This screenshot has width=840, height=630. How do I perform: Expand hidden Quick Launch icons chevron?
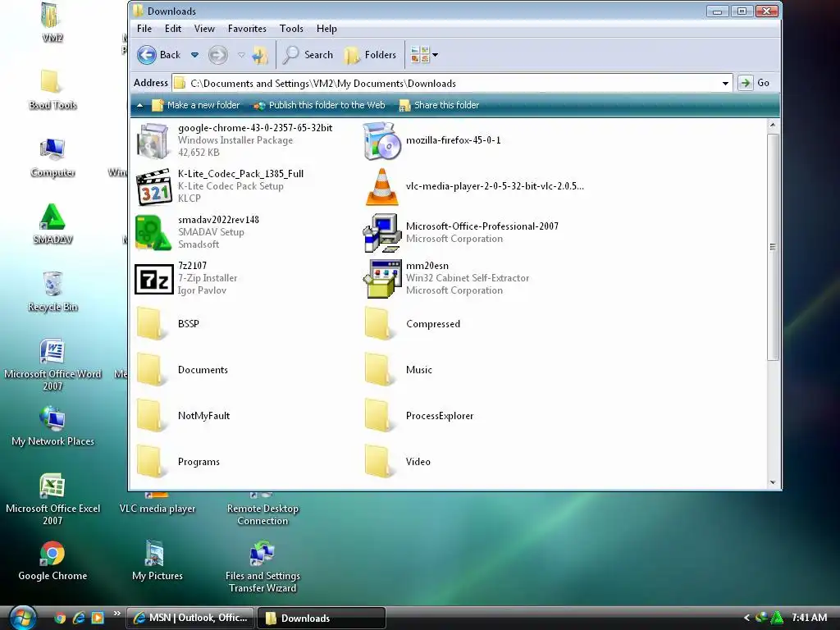[116, 614]
